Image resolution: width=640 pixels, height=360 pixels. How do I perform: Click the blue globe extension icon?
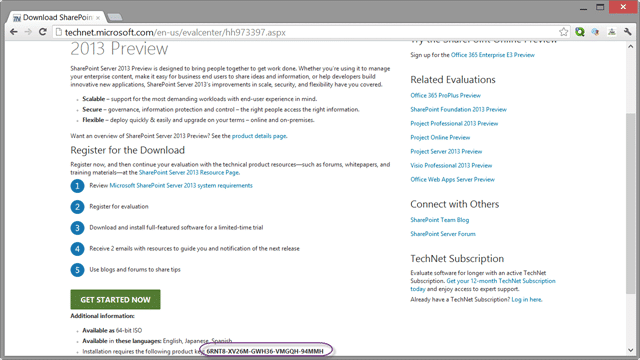[596, 32]
